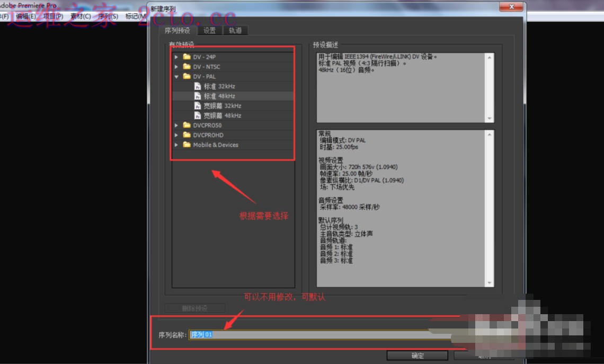Viewport: 604px width, 364px height.
Task: Click the 标准 48kHz preset file icon
Action: coord(198,96)
